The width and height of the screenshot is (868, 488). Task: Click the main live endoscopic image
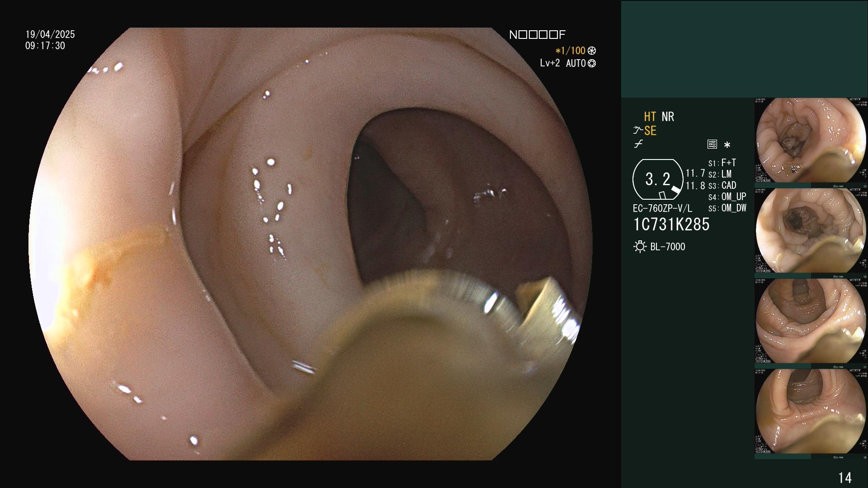pos(310,244)
